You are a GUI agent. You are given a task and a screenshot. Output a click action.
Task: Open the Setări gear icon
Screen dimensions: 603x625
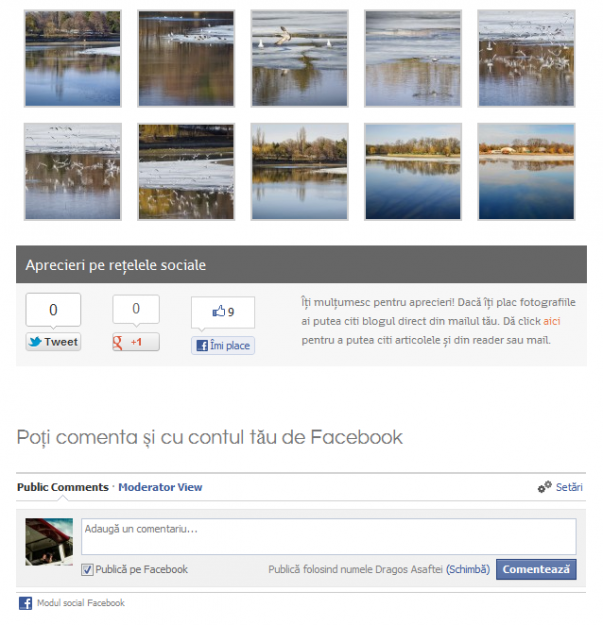pyautogui.click(x=544, y=487)
